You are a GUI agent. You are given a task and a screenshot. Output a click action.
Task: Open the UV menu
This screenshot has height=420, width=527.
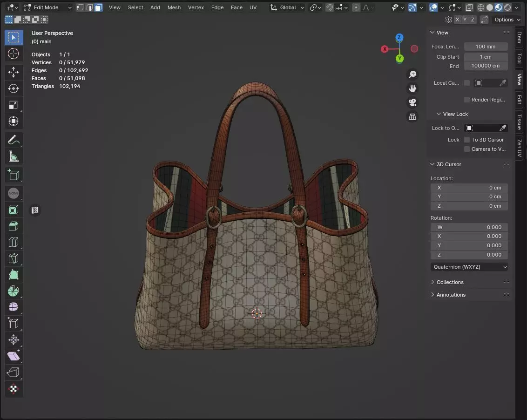pos(253,7)
